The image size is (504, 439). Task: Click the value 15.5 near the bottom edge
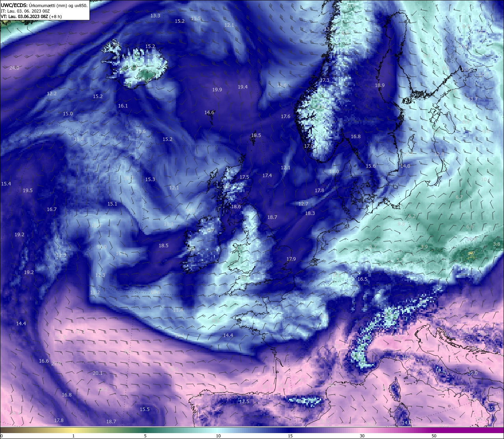coord(145,409)
